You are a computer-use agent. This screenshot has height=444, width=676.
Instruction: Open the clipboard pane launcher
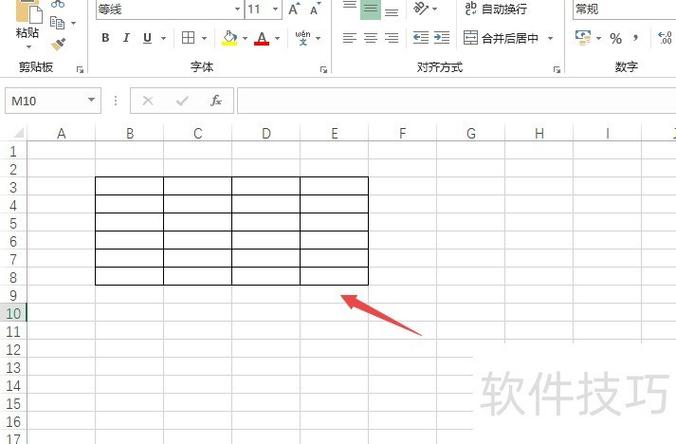pyautogui.click(x=80, y=69)
